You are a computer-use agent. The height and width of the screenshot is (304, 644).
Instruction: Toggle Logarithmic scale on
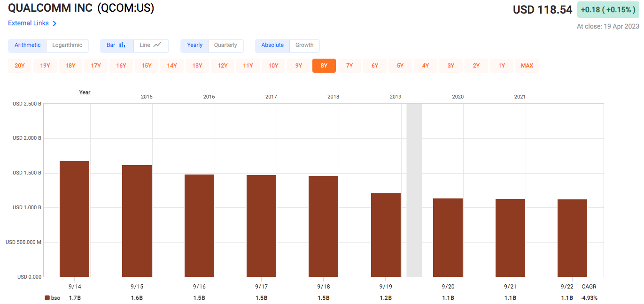[x=67, y=46]
